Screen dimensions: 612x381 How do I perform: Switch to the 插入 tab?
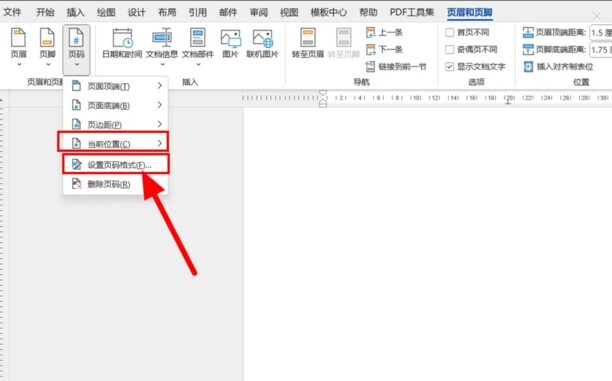tap(75, 12)
